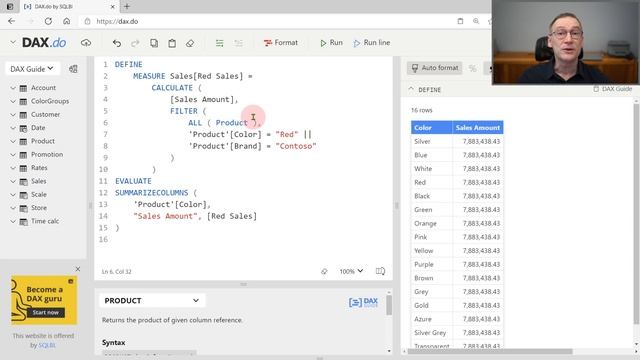Viewport: 640px width, 360px height.
Task: Click the results horizontal scrollbar
Action: [490, 351]
